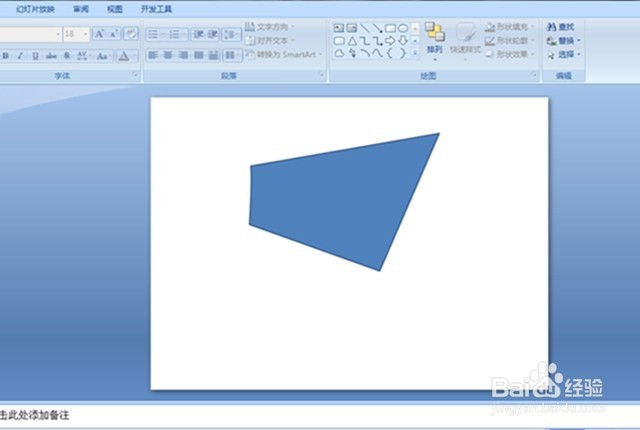640x430 pixels.
Task: Open the Change Case (Aa) menu
Action: pyautogui.click(x=103, y=56)
